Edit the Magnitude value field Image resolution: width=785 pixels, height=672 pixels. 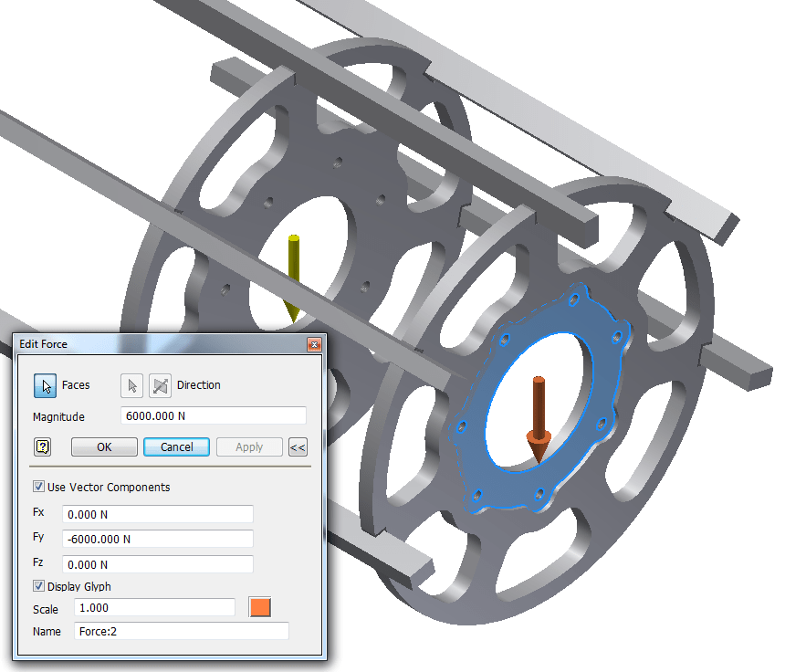213,415
